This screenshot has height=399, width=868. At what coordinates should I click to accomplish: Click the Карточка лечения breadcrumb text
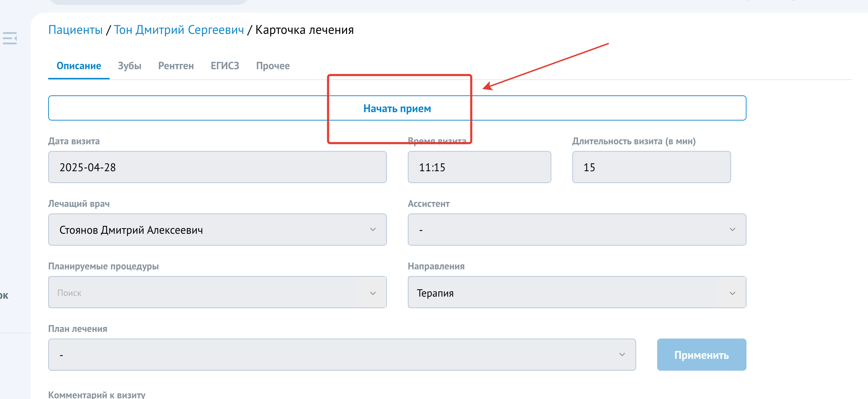(304, 30)
